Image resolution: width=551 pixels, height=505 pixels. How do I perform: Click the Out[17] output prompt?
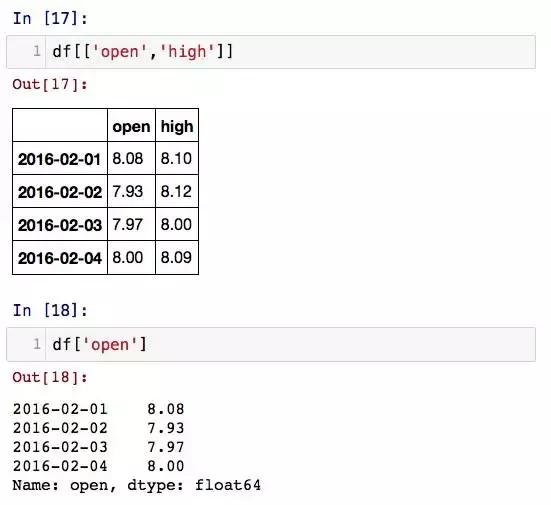click(x=50, y=84)
